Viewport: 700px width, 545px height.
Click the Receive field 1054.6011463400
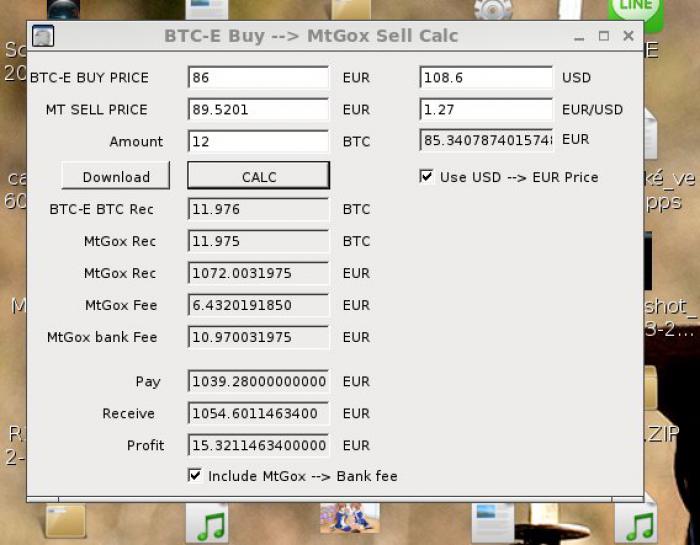(x=258, y=413)
